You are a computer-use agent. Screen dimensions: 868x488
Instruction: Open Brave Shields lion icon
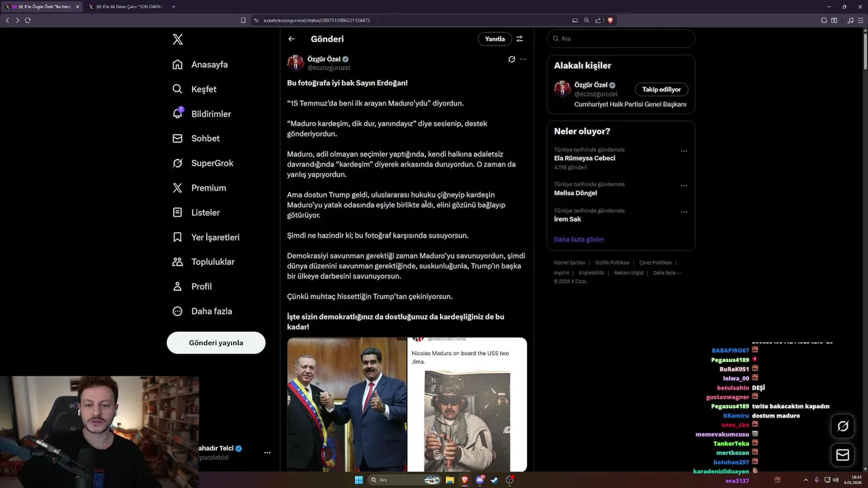tap(610, 20)
